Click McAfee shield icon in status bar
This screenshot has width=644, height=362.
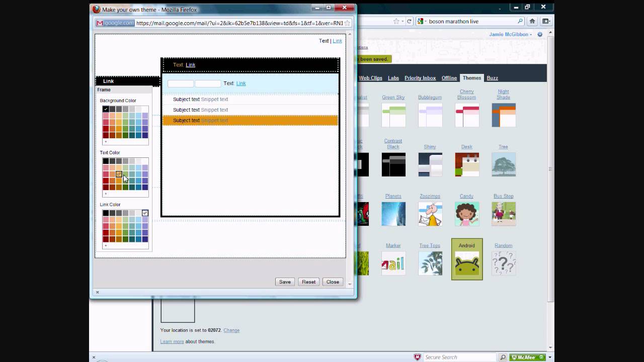pos(417,357)
